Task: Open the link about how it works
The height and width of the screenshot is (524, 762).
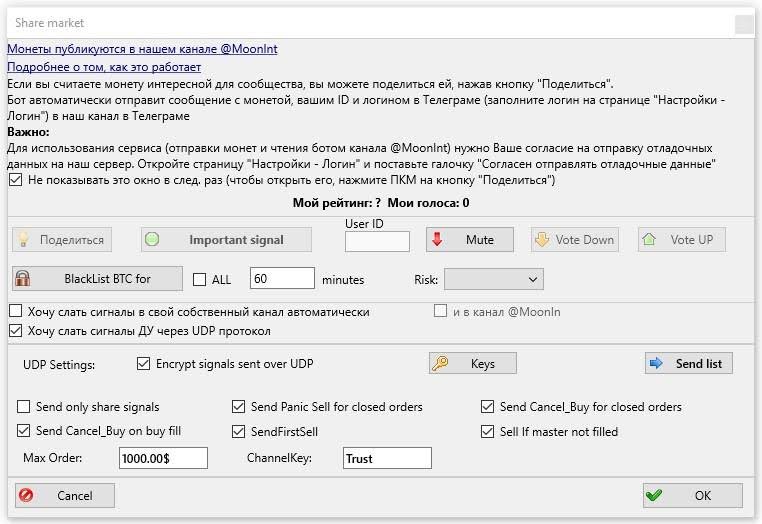Action: tap(104, 67)
